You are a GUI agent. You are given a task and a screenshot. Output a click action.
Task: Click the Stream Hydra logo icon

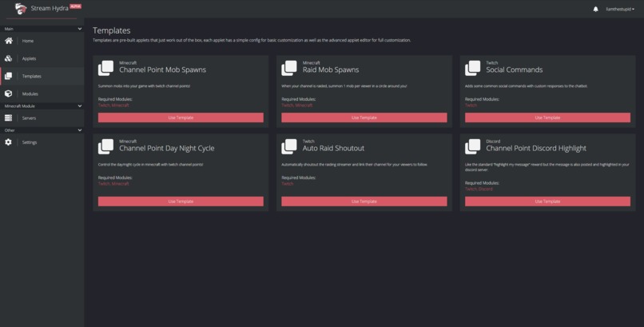(21, 9)
